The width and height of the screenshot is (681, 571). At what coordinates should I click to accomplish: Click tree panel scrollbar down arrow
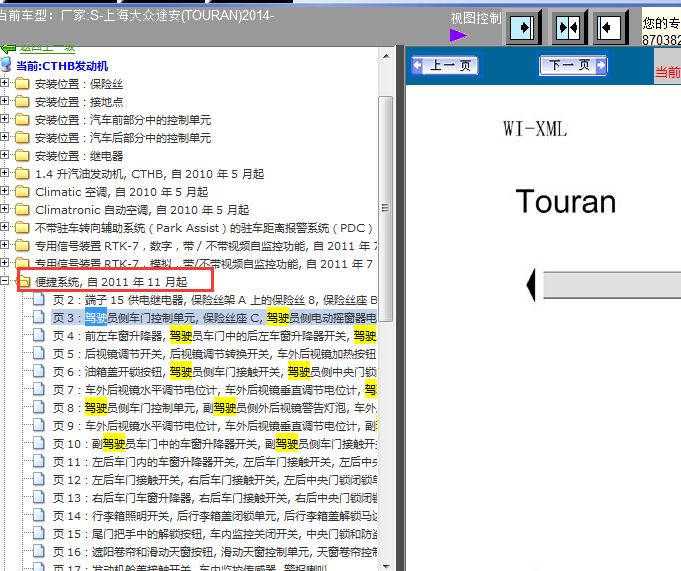386,567
